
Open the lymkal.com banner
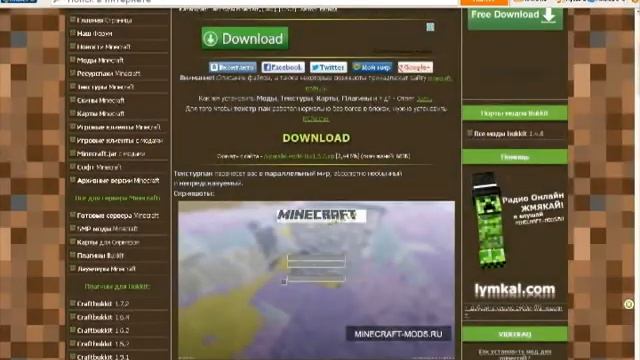coord(515,290)
